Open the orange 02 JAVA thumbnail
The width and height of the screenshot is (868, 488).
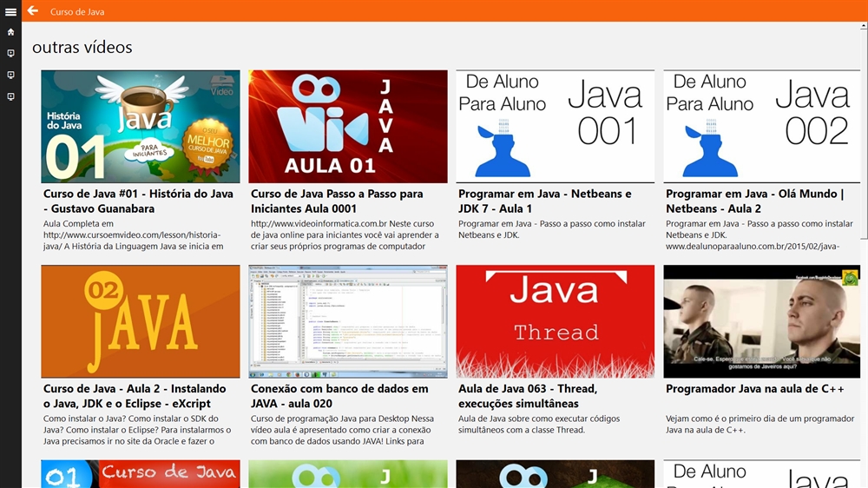pyautogui.click(x=141, y=321)
